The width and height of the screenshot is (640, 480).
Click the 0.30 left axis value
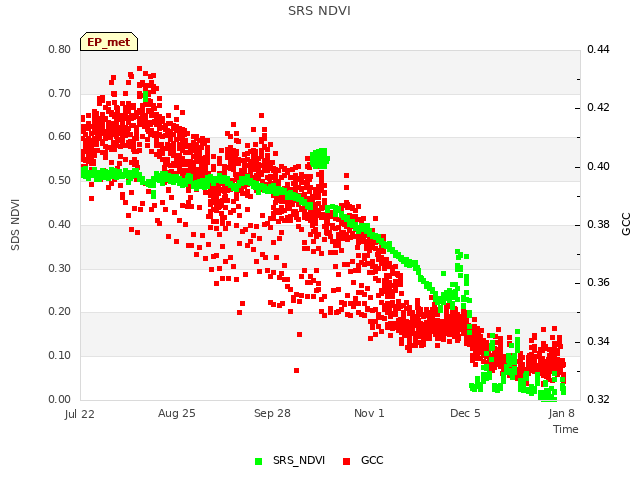(x=60, y=268)
